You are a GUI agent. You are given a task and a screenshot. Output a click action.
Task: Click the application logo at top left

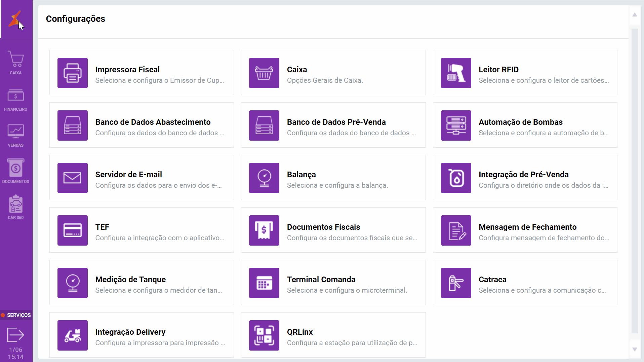(15, 19)
